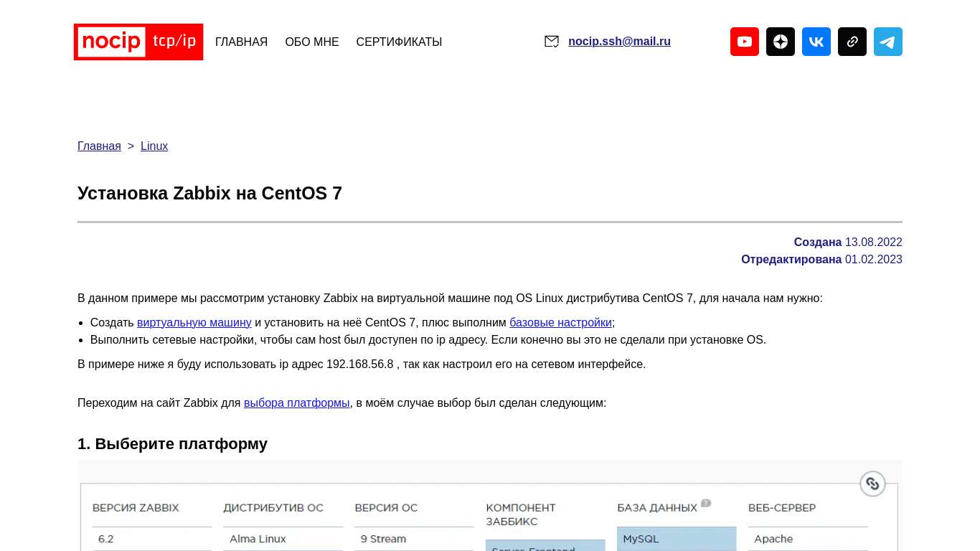Open the VK social icon
Image resolution: width=980 pixels, height=551 pixels.
point(816,42)
